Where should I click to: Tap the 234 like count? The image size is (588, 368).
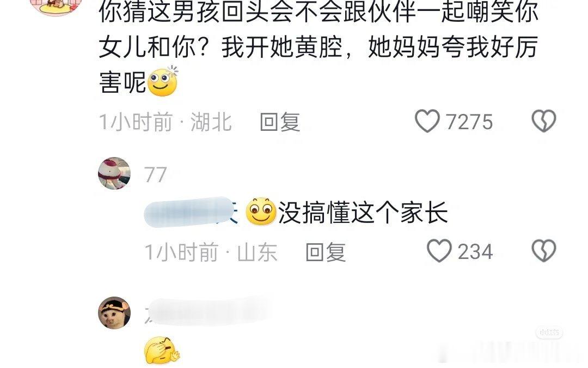475,252
